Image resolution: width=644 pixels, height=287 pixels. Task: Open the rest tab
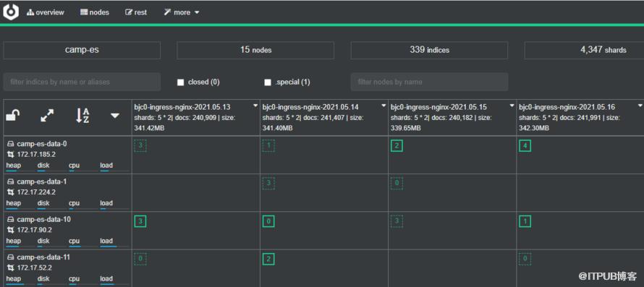pos(136,12)
